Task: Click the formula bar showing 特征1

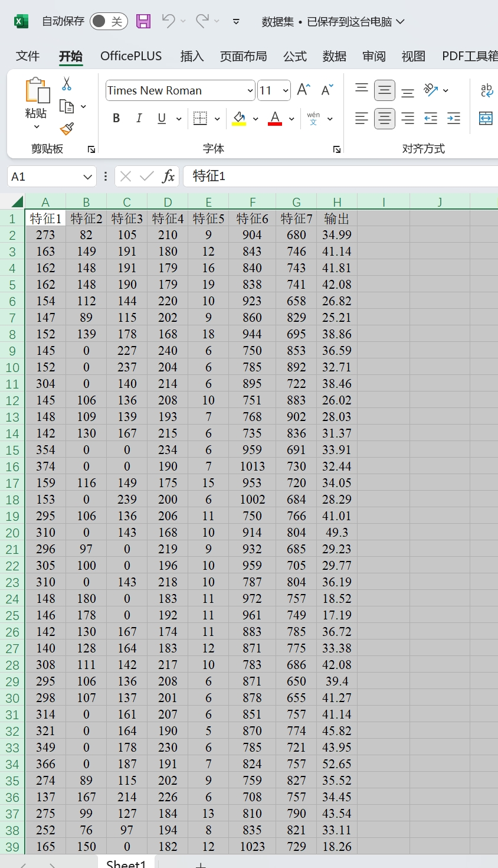Action: 340,176
